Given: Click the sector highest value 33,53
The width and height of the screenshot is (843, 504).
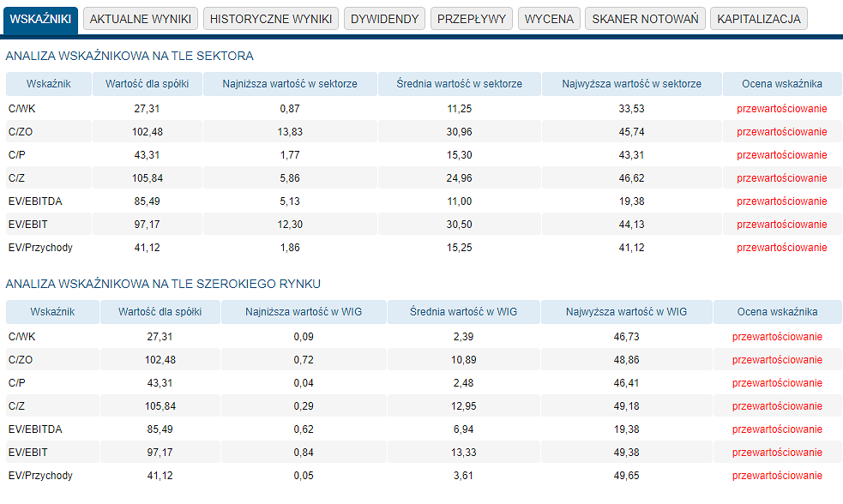Looking at the screenshot, I should 631,109.
